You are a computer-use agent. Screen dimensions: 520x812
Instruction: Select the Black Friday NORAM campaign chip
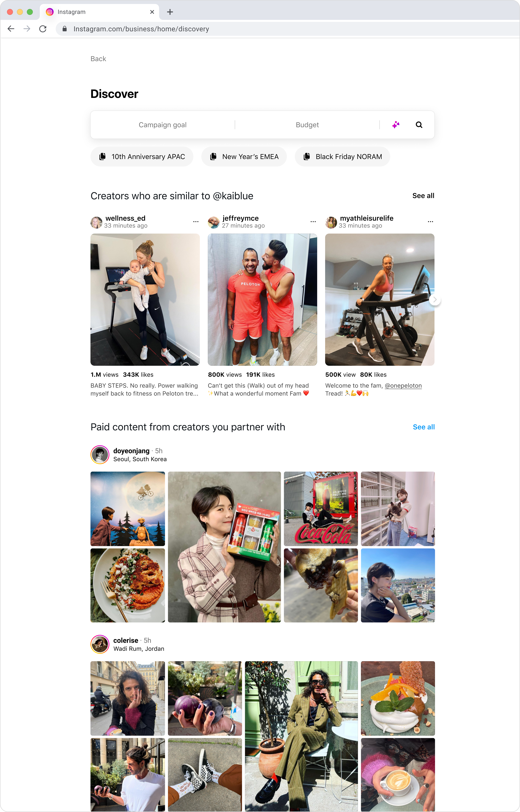342,157
